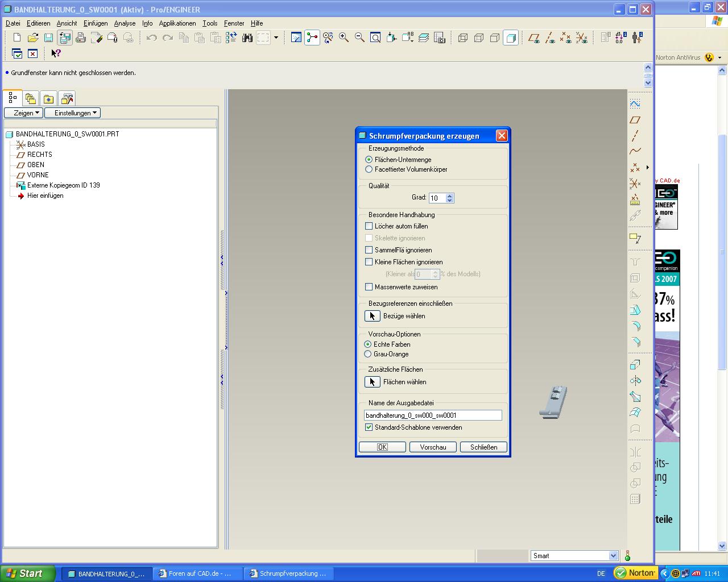This screenshot has width=728, height=582.
Task: Open the Einfügen menu
Action: (x=95, y=23)
